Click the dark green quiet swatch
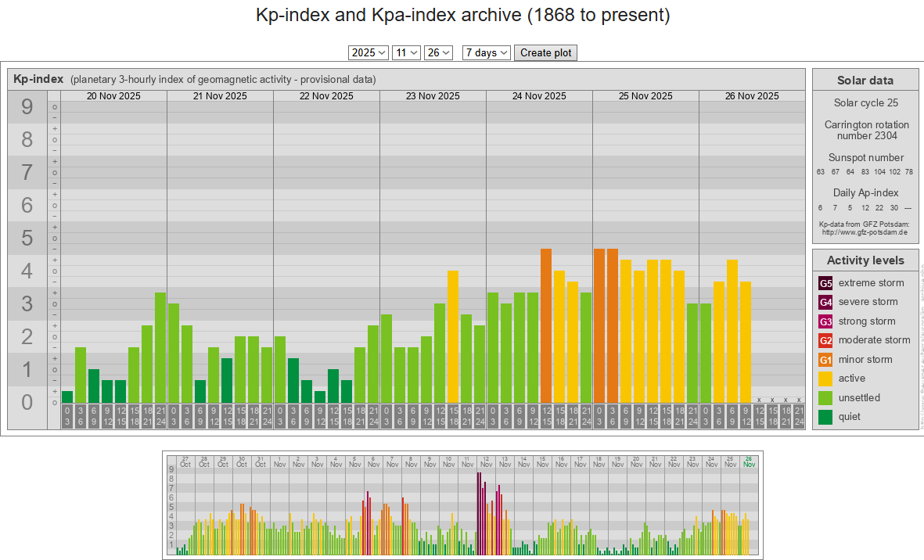 click(825, 417)
